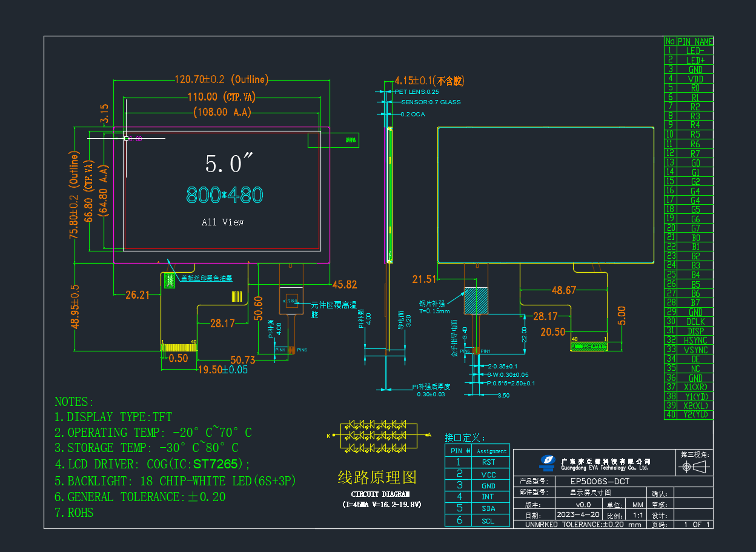Click the EP5006S-DCT product model

600,481
